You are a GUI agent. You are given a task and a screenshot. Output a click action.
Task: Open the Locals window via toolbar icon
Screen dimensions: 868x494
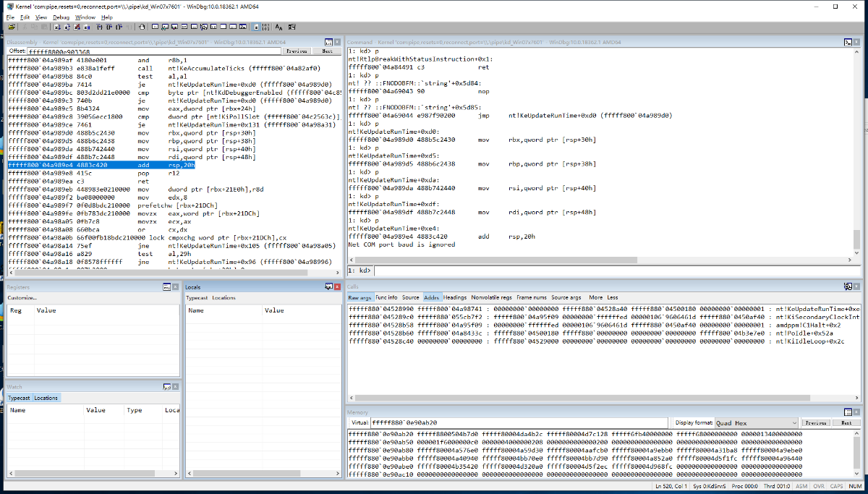(x=174, y=27)
